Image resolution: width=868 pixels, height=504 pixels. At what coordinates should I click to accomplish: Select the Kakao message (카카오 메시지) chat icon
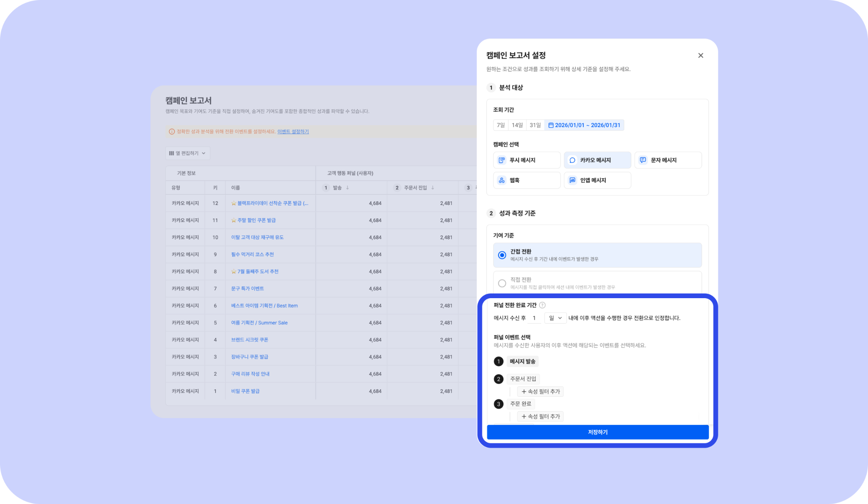[x=573, y=160]
